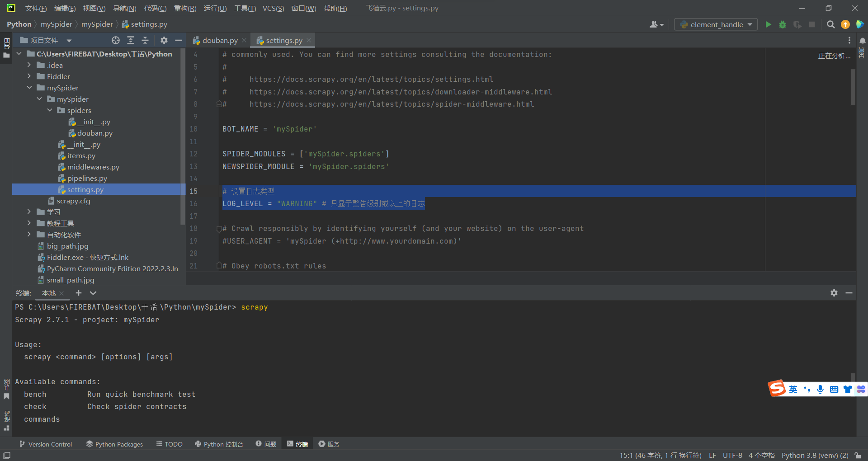
Task: Click LF line separator in status bar
Action: point(712,456)
